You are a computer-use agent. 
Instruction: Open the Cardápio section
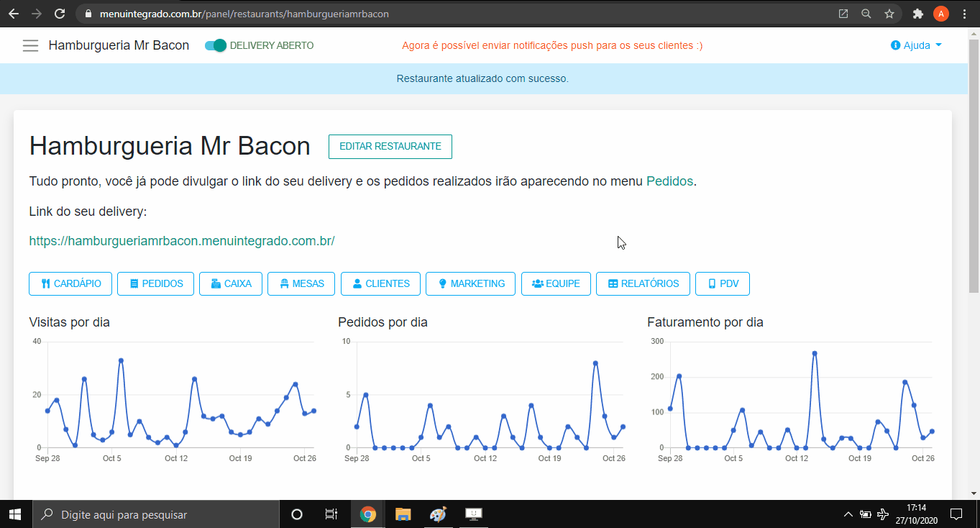pos(70,283)
